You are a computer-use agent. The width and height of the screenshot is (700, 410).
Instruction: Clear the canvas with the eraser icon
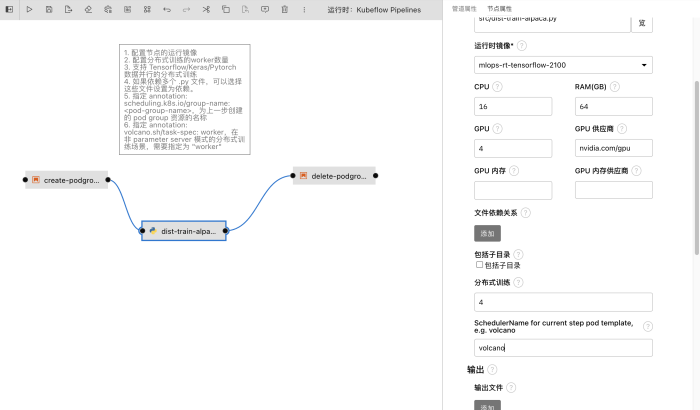(88, 9)
